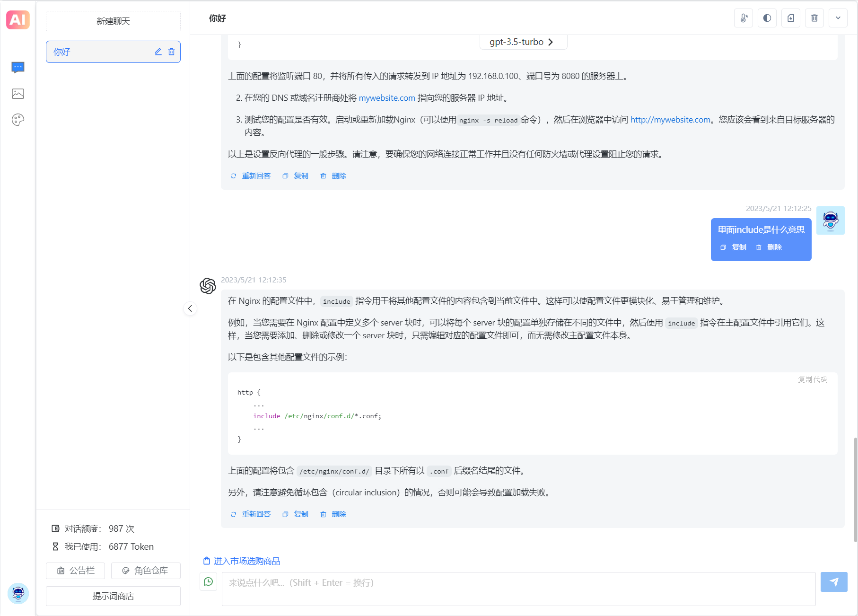The image size is (858, 616).
Task: Click the export chat file icon
Action: tap(791, 18)
